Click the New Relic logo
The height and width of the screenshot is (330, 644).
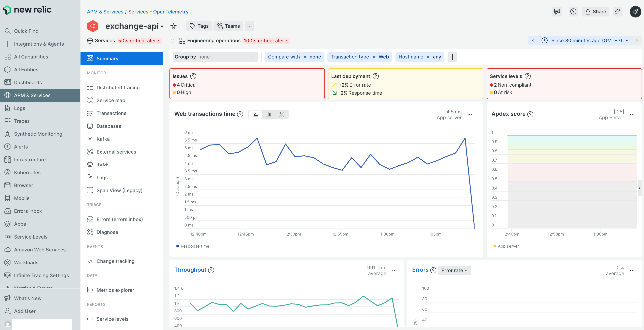point(28,10)
